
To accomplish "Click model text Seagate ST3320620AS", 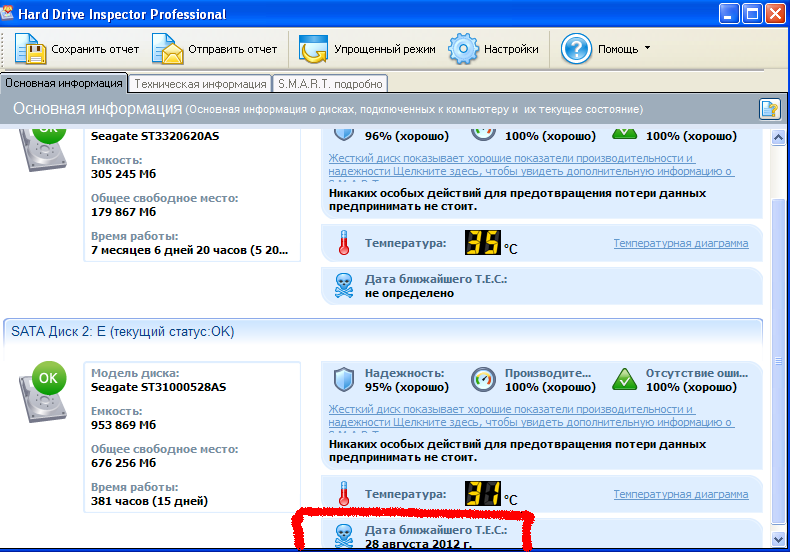I will 155,136.
